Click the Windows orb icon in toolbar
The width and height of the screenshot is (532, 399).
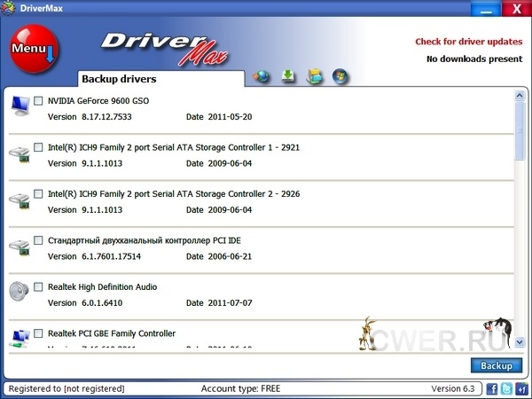point(340,76)
